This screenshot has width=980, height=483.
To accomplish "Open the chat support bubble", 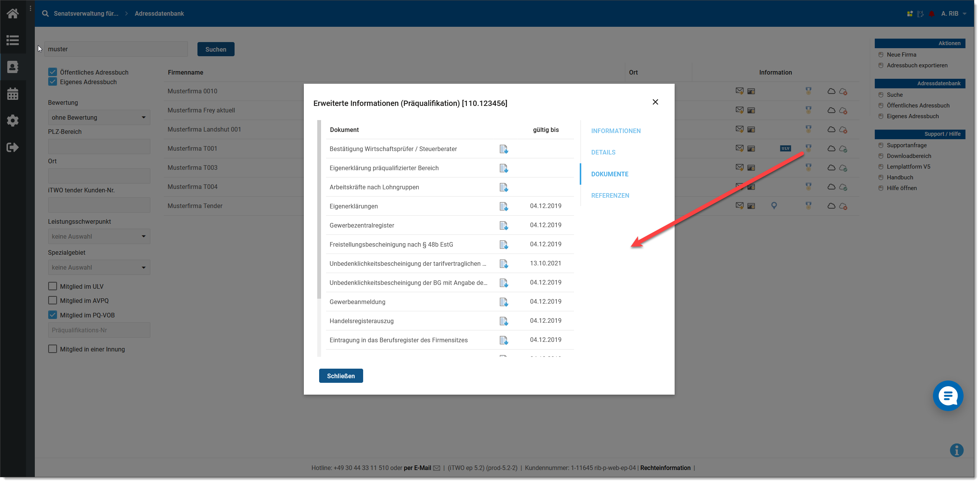I will point(947,396).
